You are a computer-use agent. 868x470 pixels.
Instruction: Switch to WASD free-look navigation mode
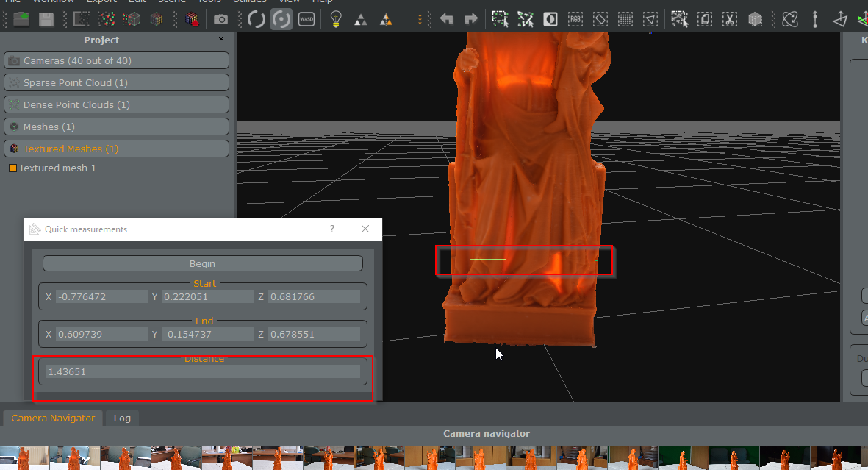(306, 19)
